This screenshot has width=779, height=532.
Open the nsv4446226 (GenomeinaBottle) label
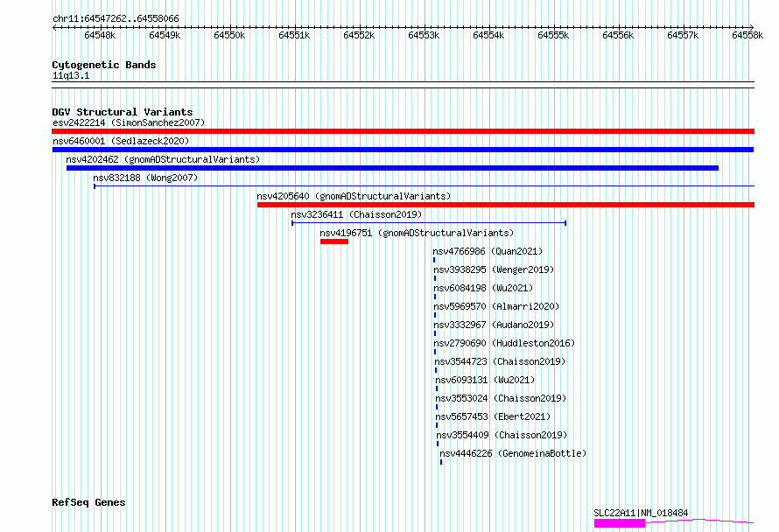coord(513,453)
